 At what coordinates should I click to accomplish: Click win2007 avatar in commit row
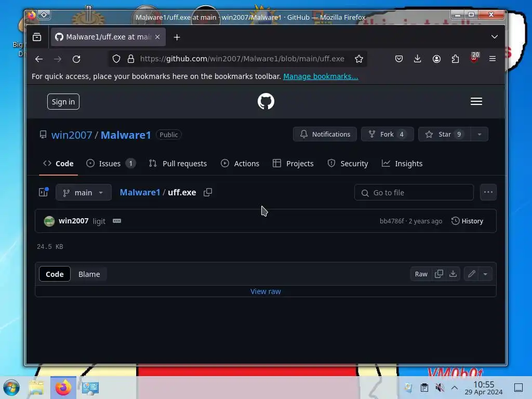49,221
